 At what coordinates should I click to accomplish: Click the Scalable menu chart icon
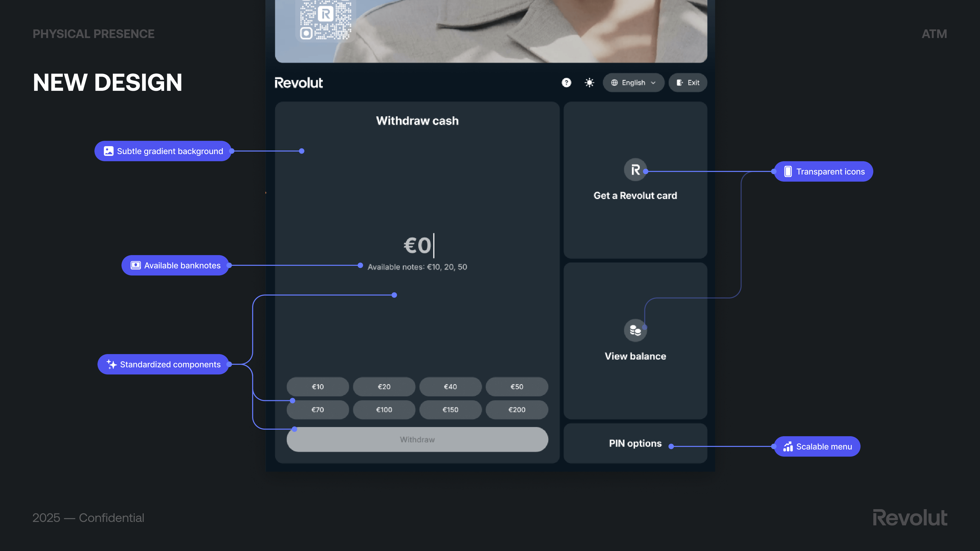788,446
